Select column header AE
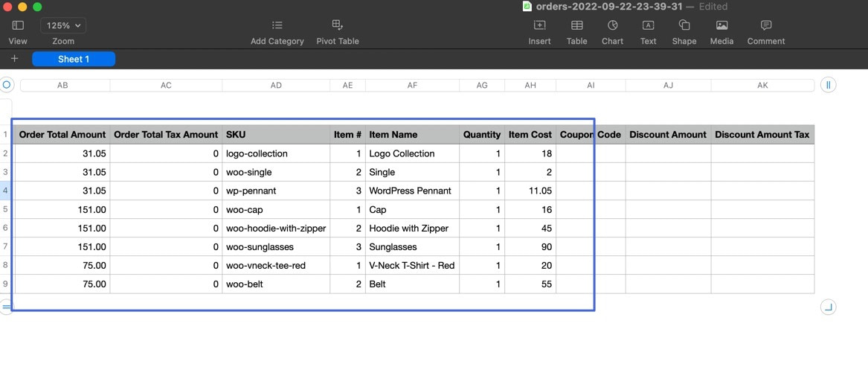This screenshot has height=370, width=868. (347, 86)
